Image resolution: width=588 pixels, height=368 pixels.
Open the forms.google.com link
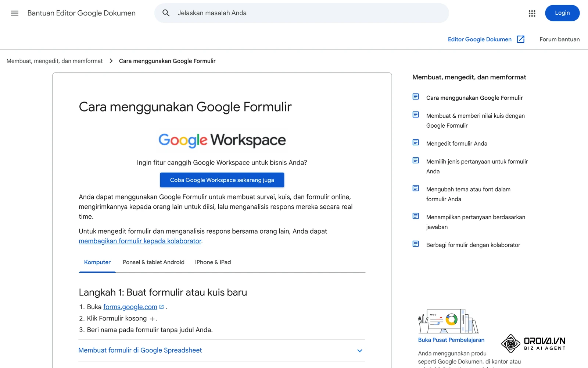(130, 307)
